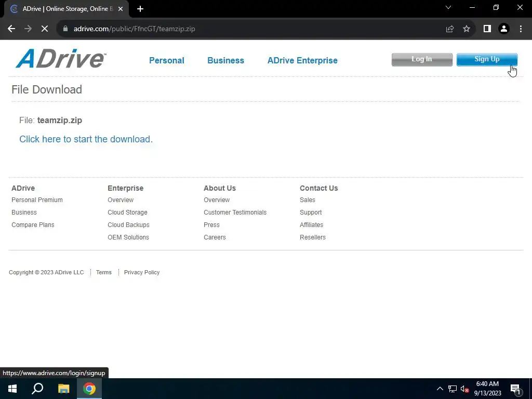The width and height of the screenshot is (532, 399).
Task: Select the teamzip.zip file name text
Action: [60, 120]
